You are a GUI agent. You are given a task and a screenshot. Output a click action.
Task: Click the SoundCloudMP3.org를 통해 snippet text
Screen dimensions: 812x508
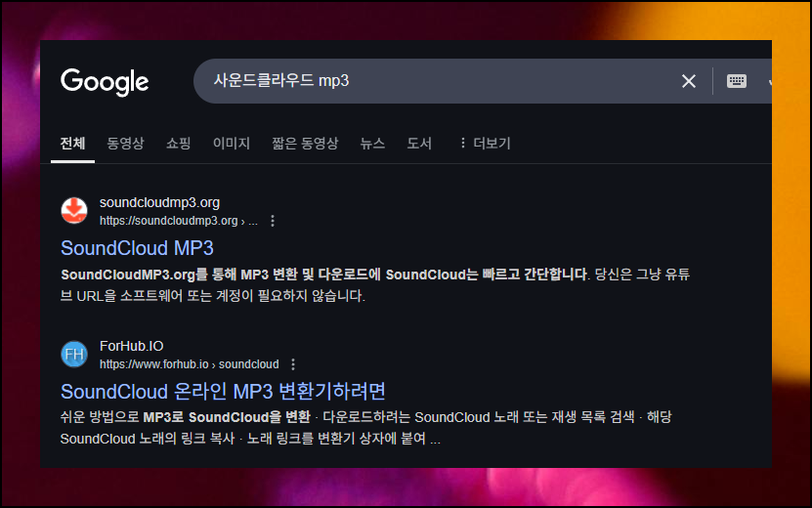[x=375, y=285]
